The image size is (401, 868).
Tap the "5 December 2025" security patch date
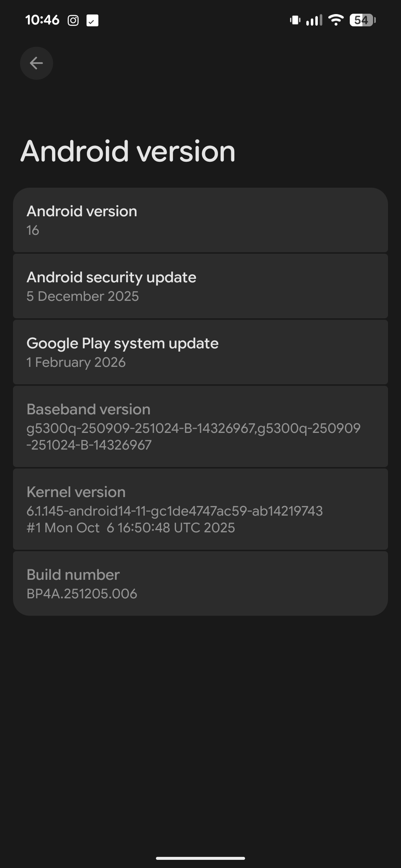point(82,296)
